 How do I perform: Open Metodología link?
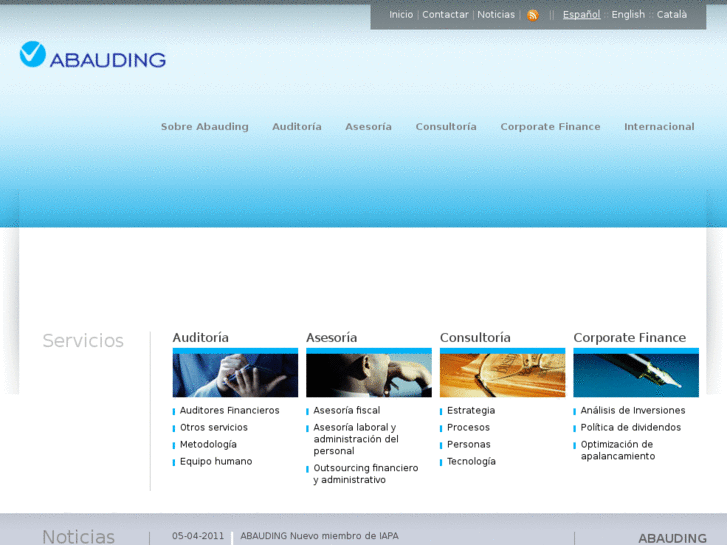point(208,445)
